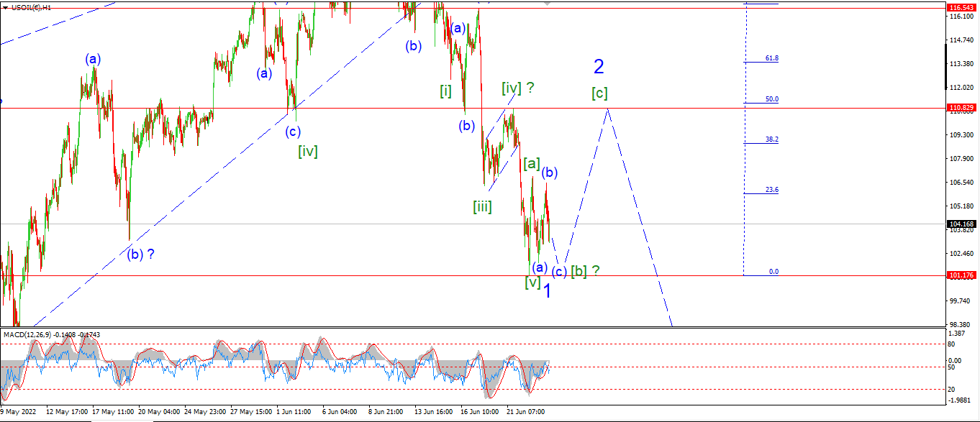Click the grey chart shift marker at top
This screenshot has height=422, width=980.
tap(548, 3)
